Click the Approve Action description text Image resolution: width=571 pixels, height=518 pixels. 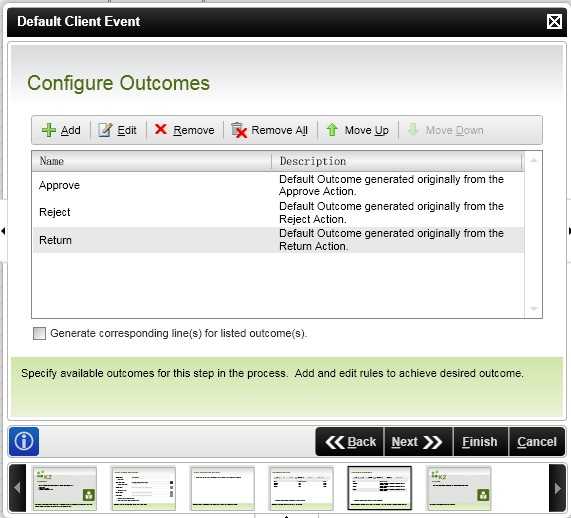click(x=391, y=185)
